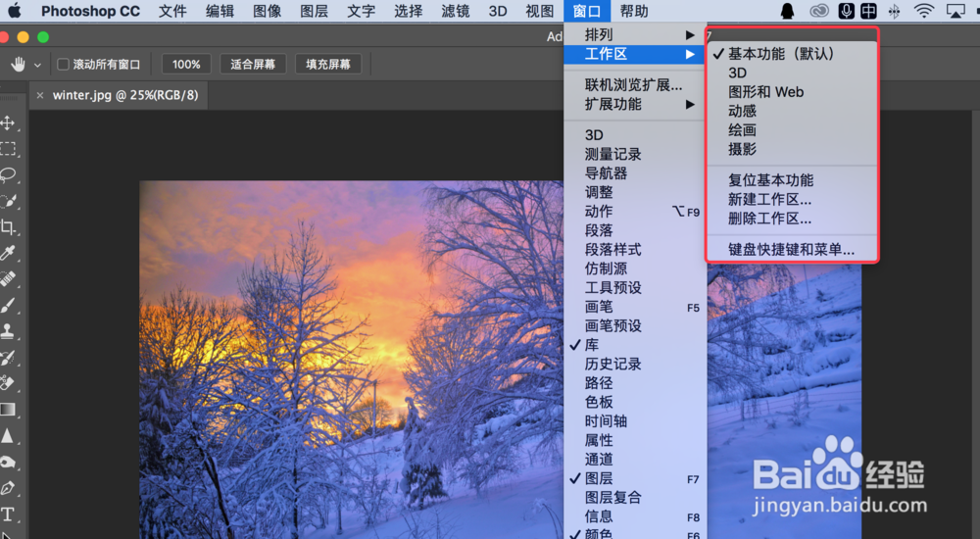
Task: Choose the 3D workspace in submenu
Action: 793,73
